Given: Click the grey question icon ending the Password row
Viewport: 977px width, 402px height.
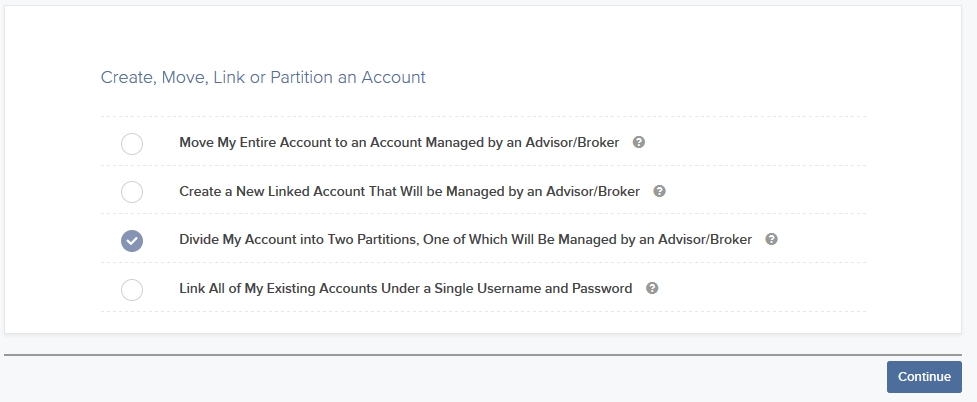Looking at the screenshot, I should click(652, 288).
